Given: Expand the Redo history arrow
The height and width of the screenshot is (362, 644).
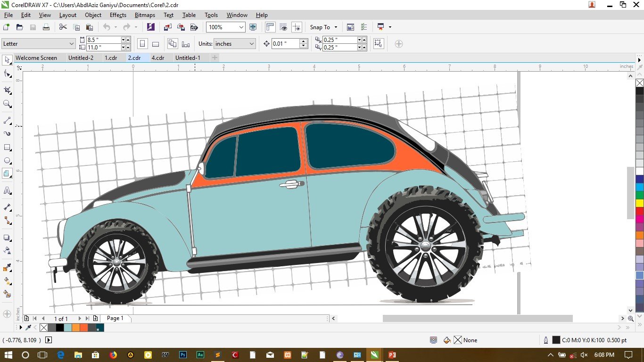Looking at the screenshot, I should (x=136, y=27).
